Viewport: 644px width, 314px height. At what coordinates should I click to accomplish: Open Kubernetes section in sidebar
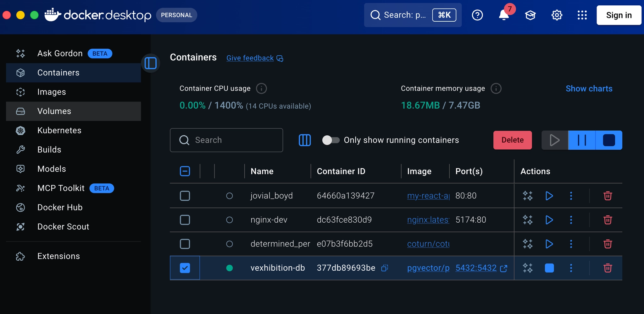point(59,130)
